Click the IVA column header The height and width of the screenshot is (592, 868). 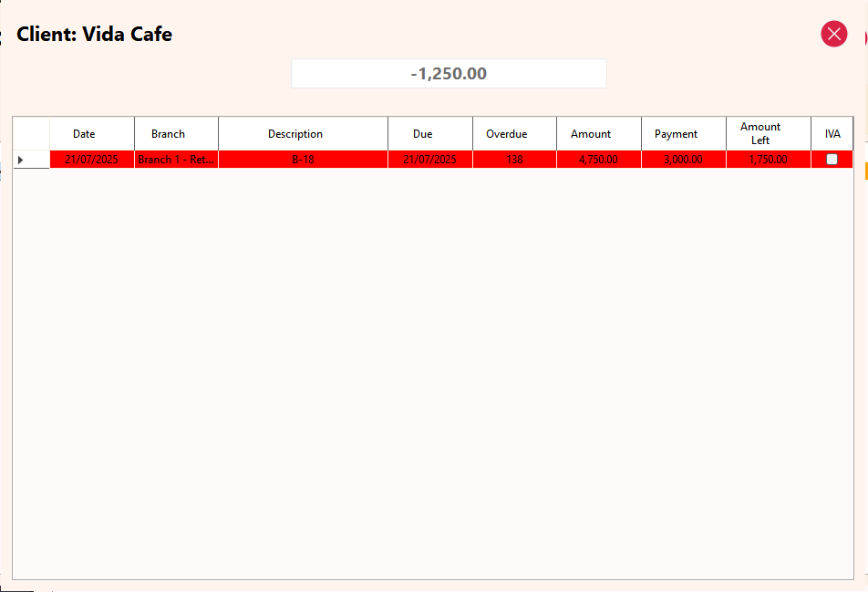point(832,134)
